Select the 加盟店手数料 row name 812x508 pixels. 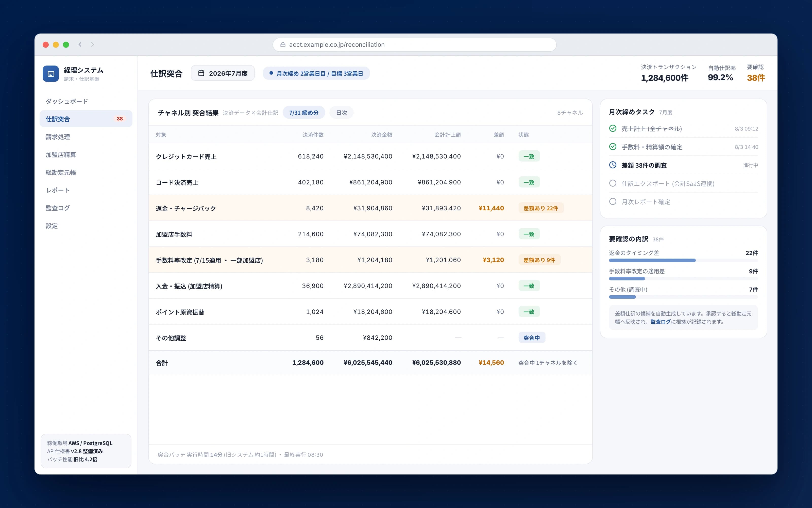point(174,234)
